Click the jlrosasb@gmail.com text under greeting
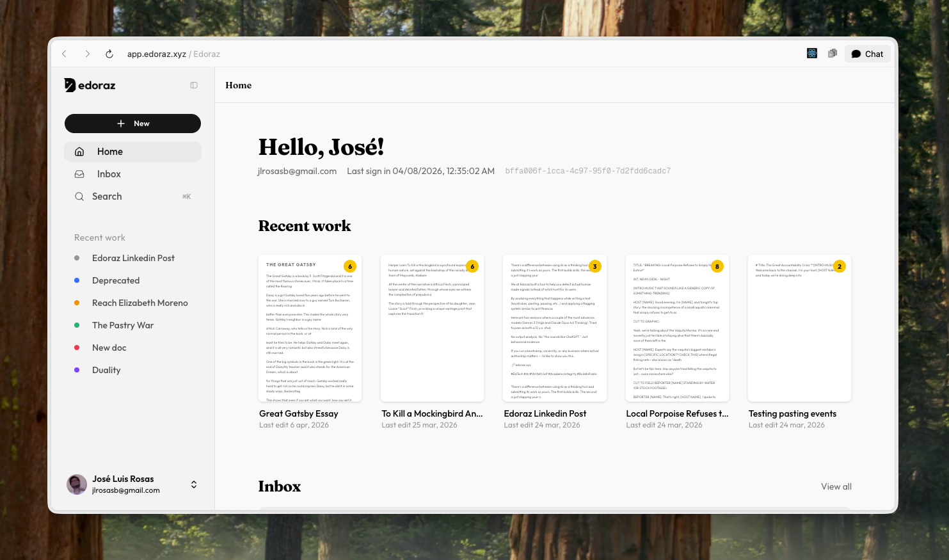This screenshot has width=949, height=560. 297,171
